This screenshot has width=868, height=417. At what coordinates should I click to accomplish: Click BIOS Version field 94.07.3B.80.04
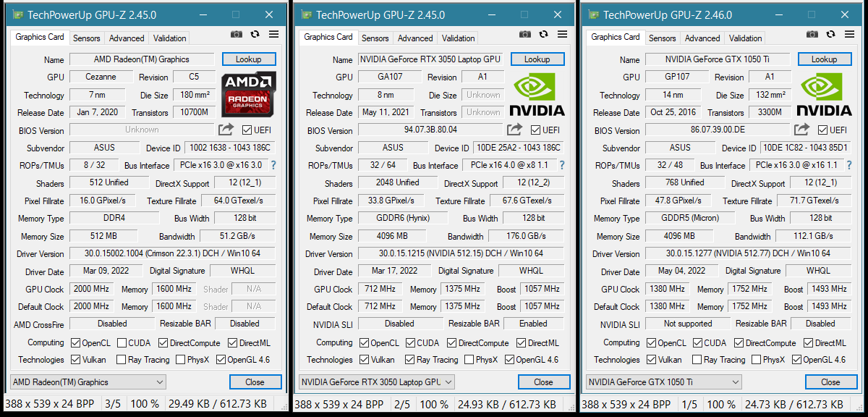pos(430,130)
